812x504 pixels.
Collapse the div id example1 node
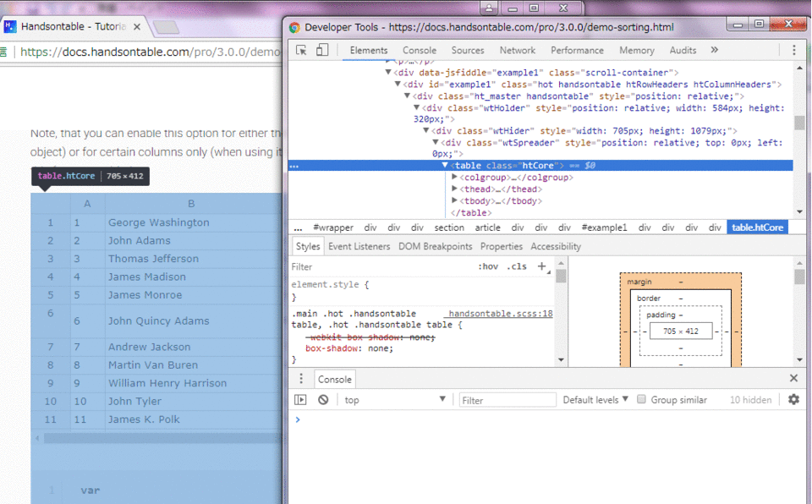(x=398, y=84)
